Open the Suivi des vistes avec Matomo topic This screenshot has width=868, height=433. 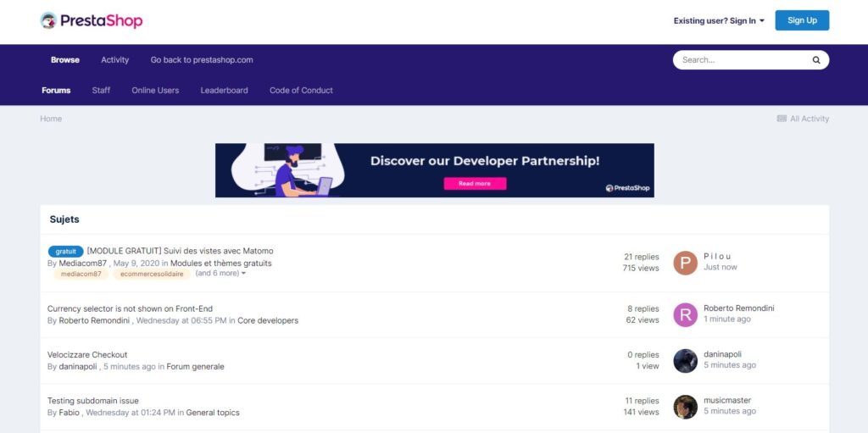(x=180, y=251)
